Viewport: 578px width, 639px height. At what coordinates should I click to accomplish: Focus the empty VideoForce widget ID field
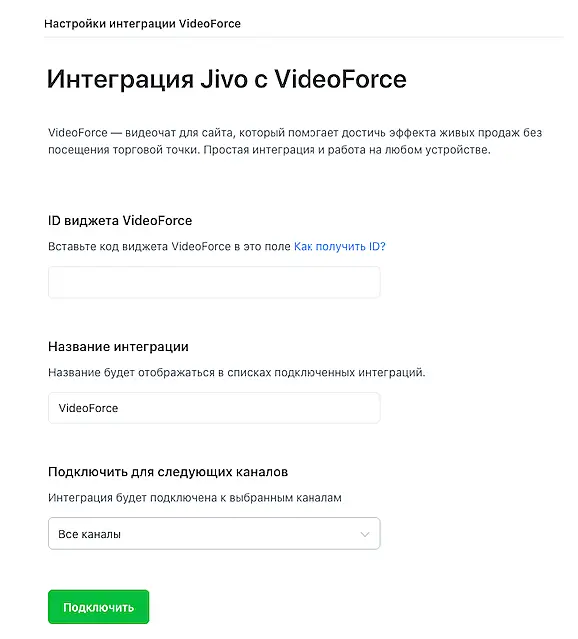coord(214,282)
